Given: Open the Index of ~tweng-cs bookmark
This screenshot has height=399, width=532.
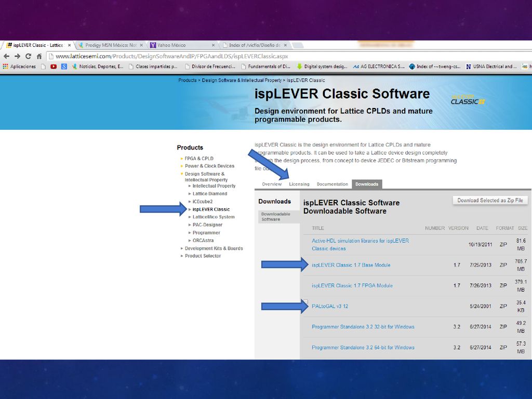Looking at the screenshot, I should pos(435,66).
